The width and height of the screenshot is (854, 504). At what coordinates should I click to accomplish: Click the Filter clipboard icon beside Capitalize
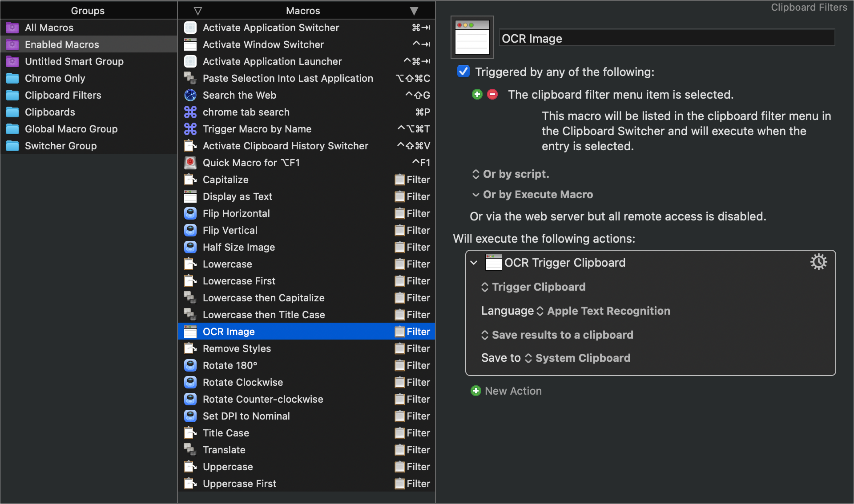(x=400, y=180)
